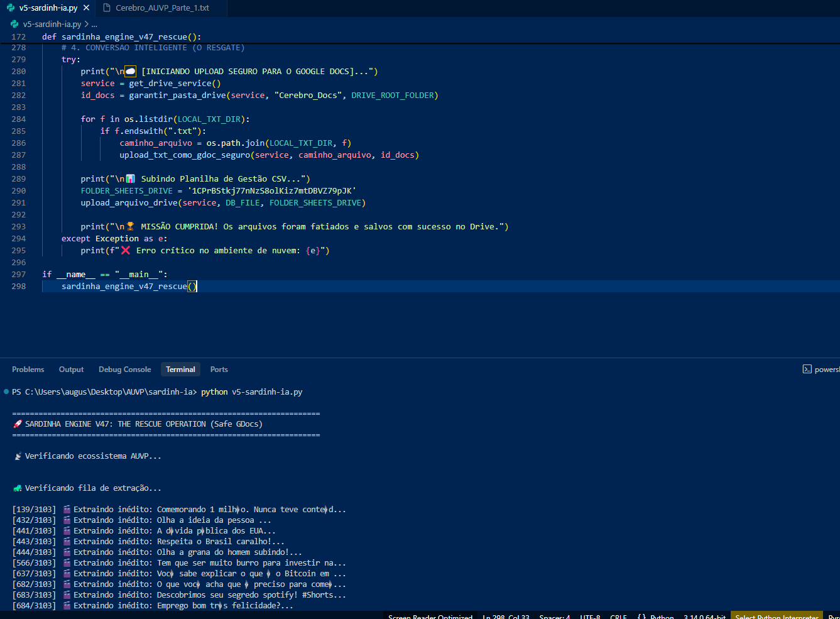Expand the breadcrumb ellipsis symbol path

94,25
